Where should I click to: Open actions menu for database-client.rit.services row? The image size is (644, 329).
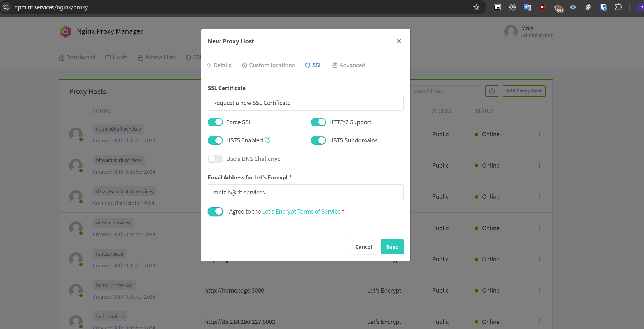pyautogui.click(x=539, y=197)
